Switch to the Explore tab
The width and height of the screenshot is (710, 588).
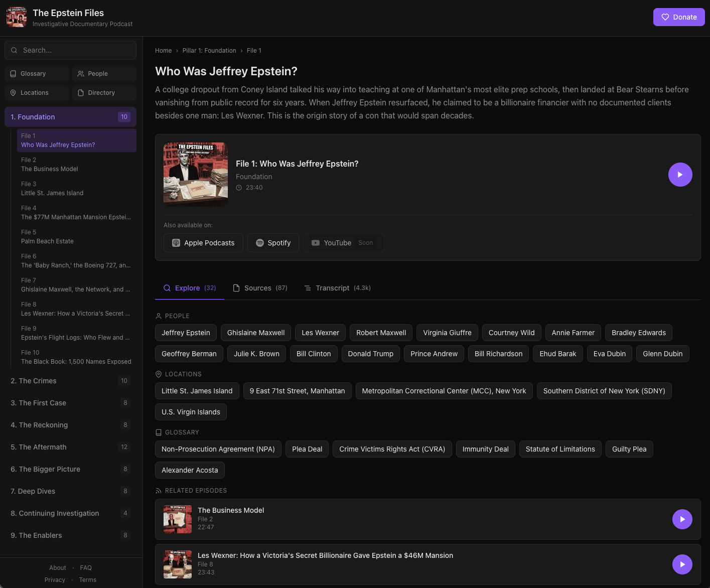tap(190, 288)
